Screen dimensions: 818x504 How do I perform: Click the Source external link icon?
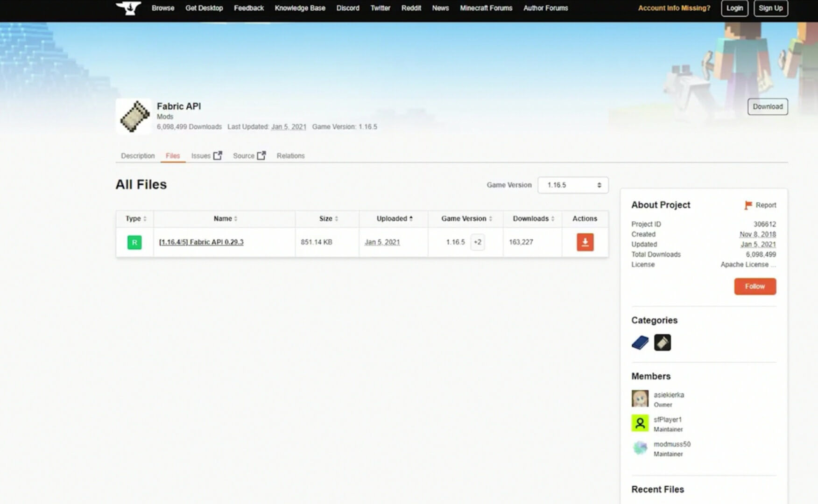(x=261, y=155)
